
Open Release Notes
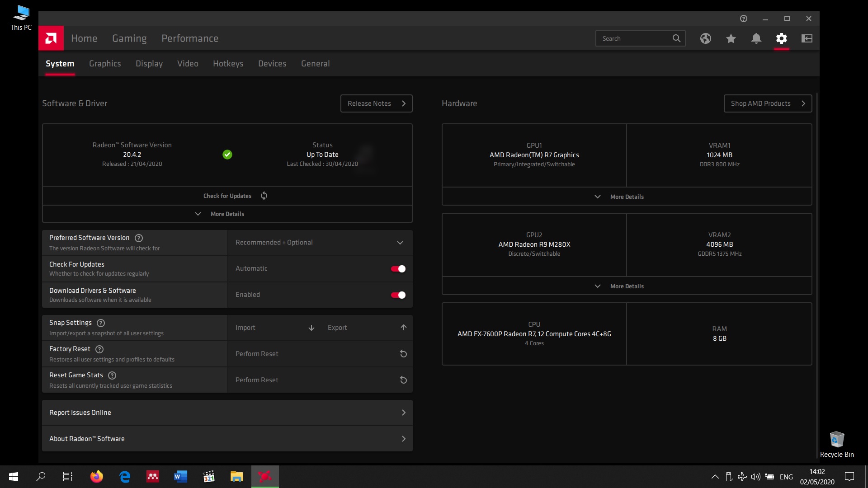[377, 103]
